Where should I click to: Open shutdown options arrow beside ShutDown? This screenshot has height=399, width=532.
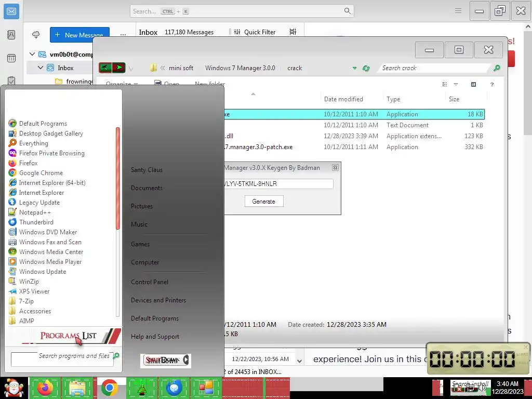tap(186, 360)
